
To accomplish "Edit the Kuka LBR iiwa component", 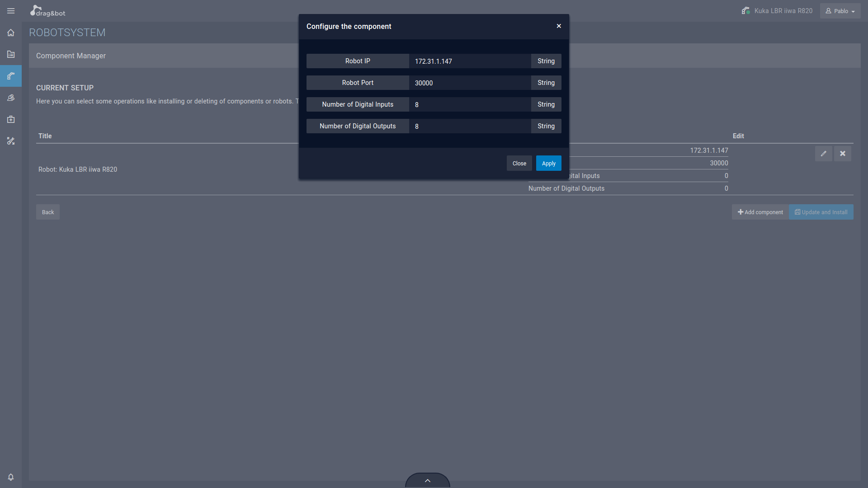I will 824,154.
